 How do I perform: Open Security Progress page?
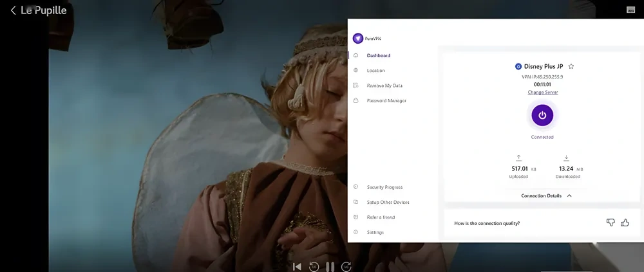(384, 187)
